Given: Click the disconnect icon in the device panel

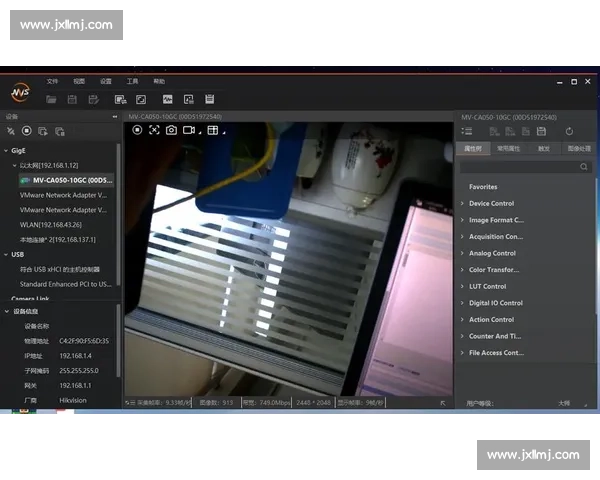Looking at the screenshot, I should click(11, 131).
